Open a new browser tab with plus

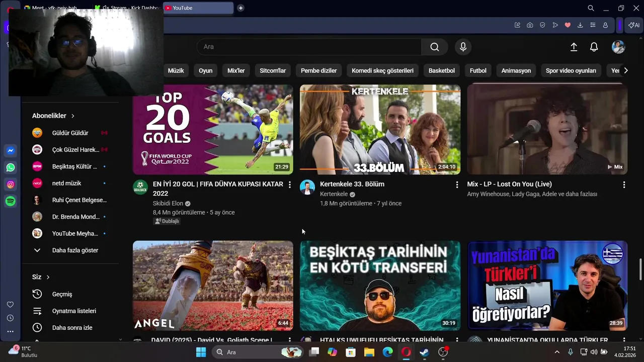[240, 8]
